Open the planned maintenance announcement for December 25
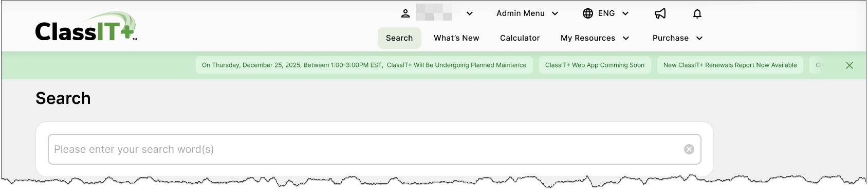 (x=364, y=65)
